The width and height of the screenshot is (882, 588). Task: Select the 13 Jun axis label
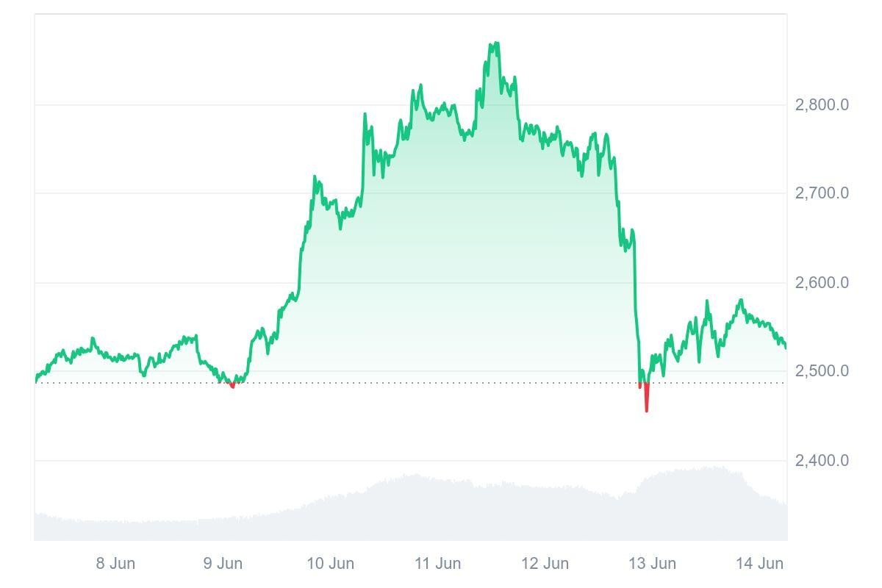point(653,564)
